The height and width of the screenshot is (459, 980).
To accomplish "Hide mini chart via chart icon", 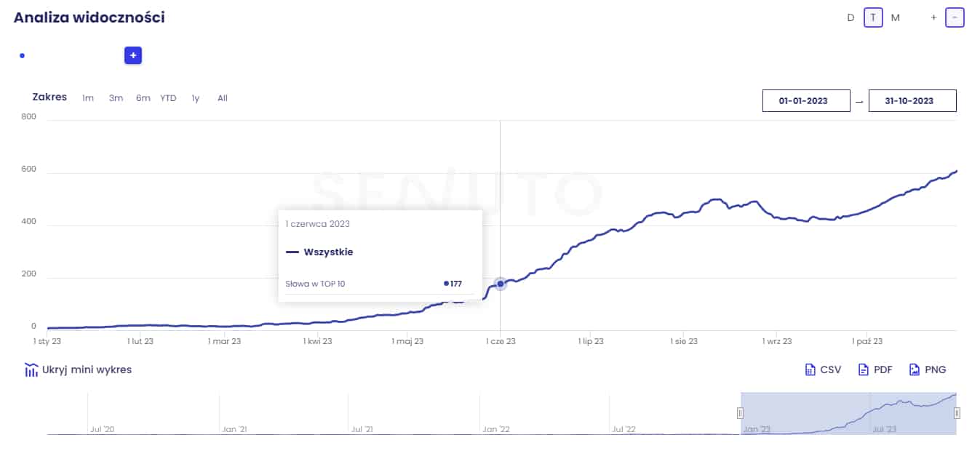I will 31,370.
